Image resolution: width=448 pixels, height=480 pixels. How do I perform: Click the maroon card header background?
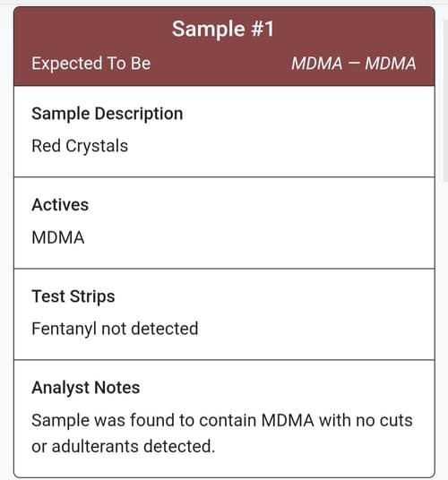pyautogui.click(x=224, y=47)
